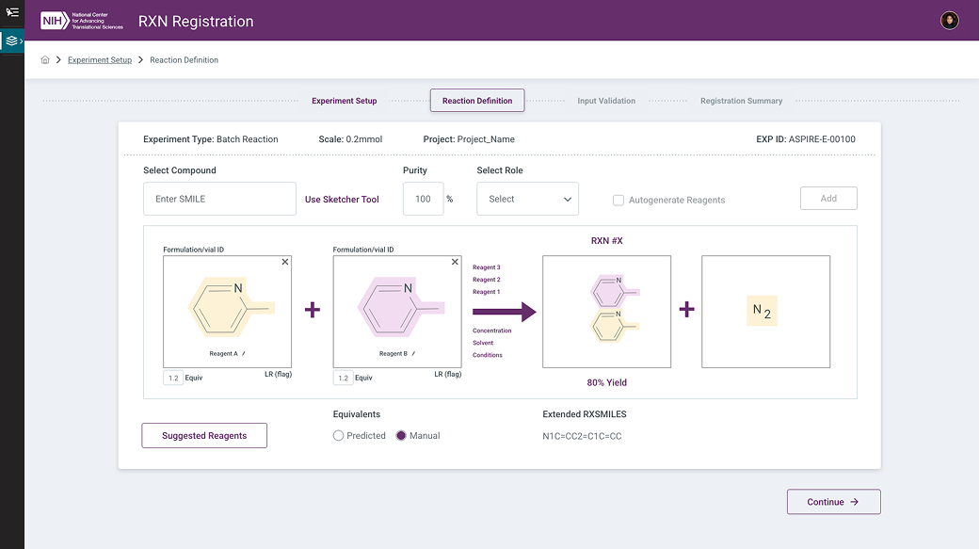Focus the Enter SMILE input field
The width and height of the screenshot is (980, 549).
coord(219,199)
